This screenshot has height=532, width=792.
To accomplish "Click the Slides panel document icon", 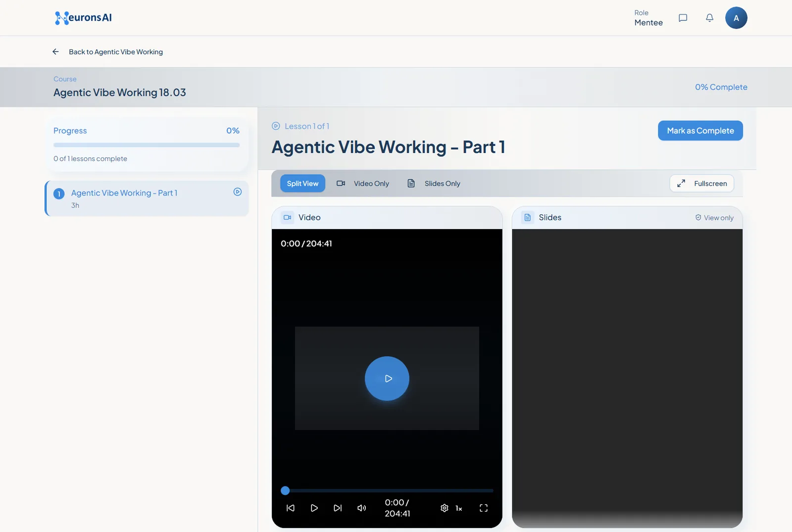I will (x=528, y=217).
